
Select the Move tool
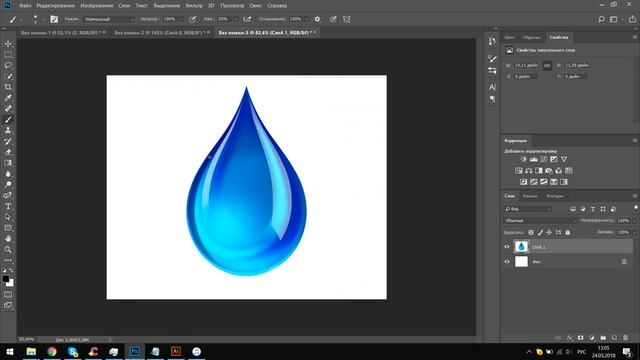coord(8,44)
